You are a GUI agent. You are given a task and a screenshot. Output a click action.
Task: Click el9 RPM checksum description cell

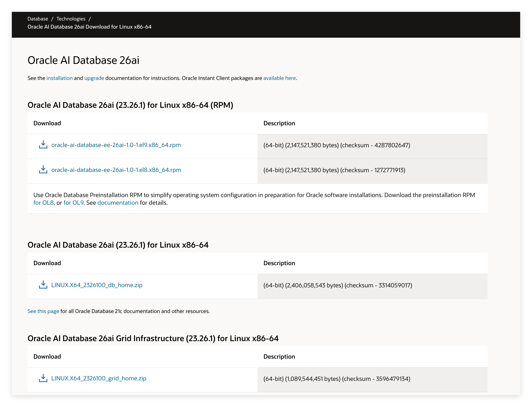[x=337, y=145]
